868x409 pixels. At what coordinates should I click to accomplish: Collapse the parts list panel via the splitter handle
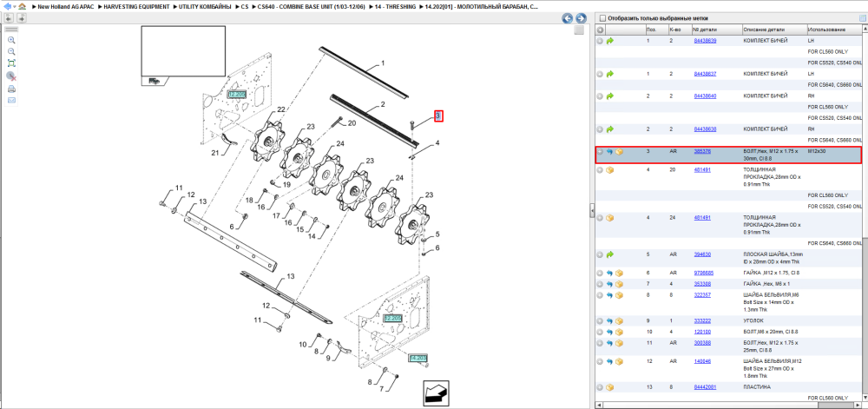click(x=592, y=210)
